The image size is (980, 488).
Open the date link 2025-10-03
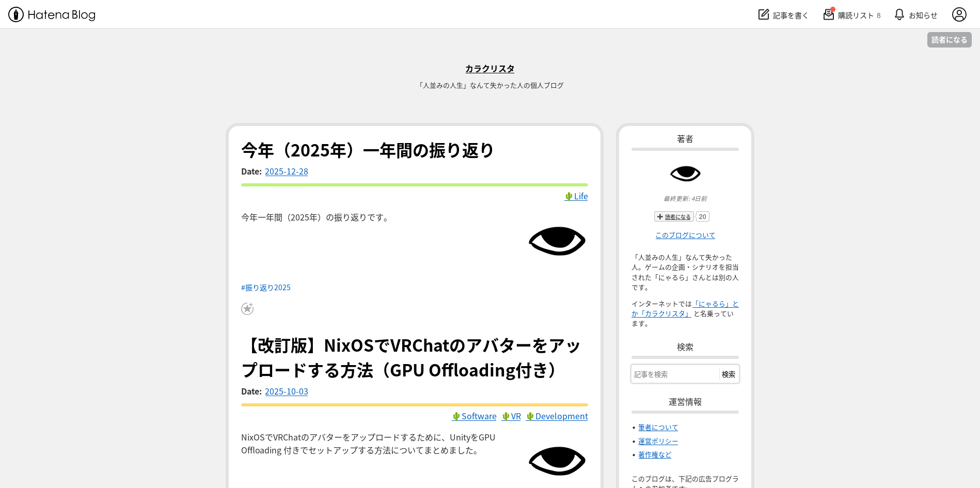287,391
